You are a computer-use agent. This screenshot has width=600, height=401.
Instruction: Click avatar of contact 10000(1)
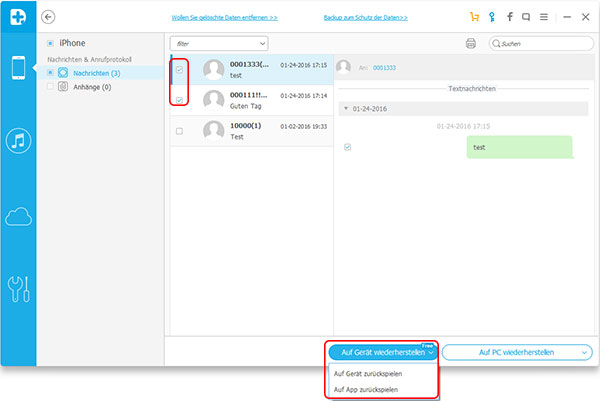point(214,130)
